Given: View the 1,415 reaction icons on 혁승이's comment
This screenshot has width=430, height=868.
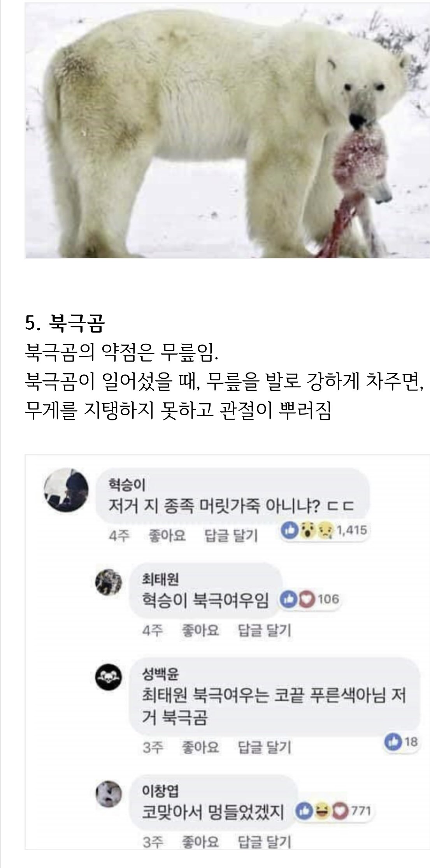Looking at the screenshot, I should click(x=325, y=531).
